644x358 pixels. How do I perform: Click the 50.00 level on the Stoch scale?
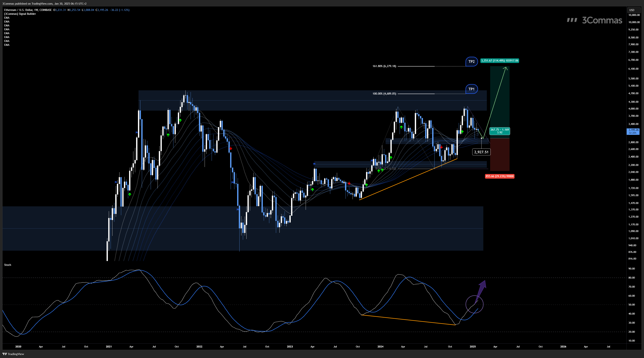click(x=631, y=304)
